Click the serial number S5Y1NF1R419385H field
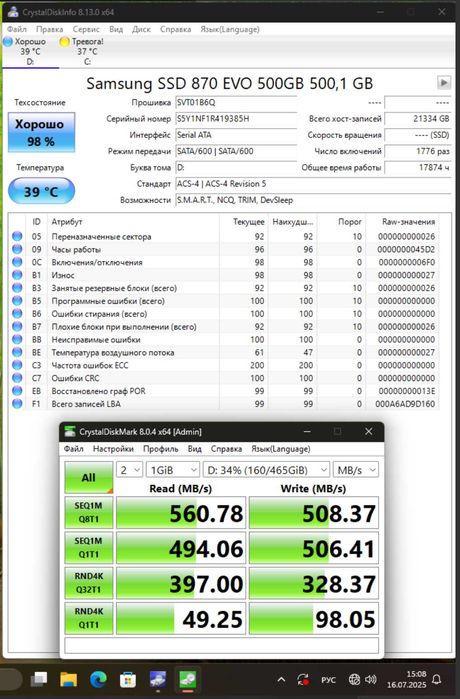This screenshot has height=699, width=460. tap(236, 119)
